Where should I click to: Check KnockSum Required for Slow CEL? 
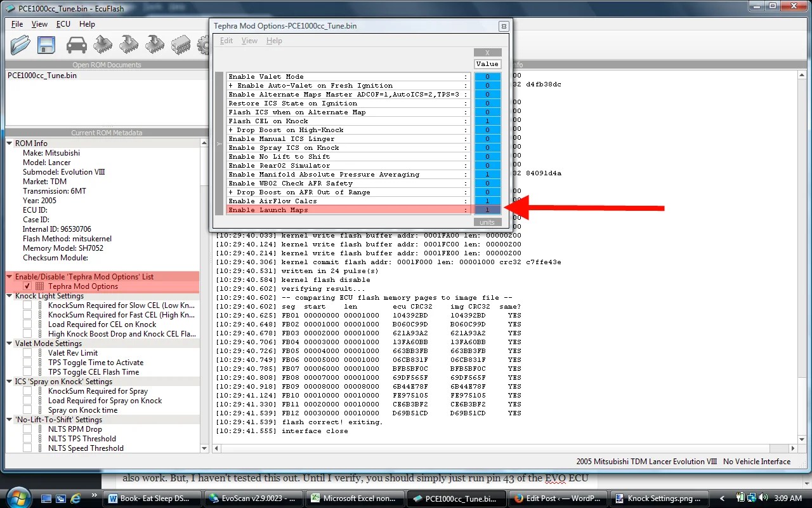pyautogui.click(x=27, y=305)
